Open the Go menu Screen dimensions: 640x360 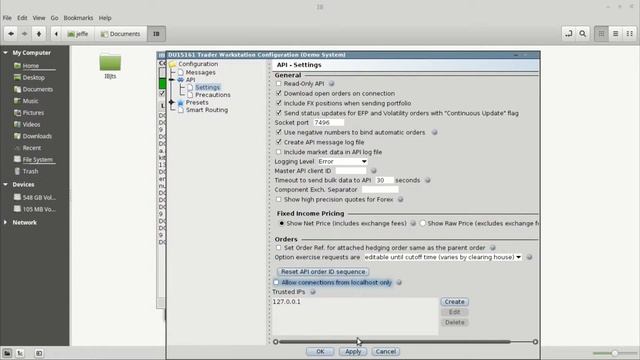(54, 18)
